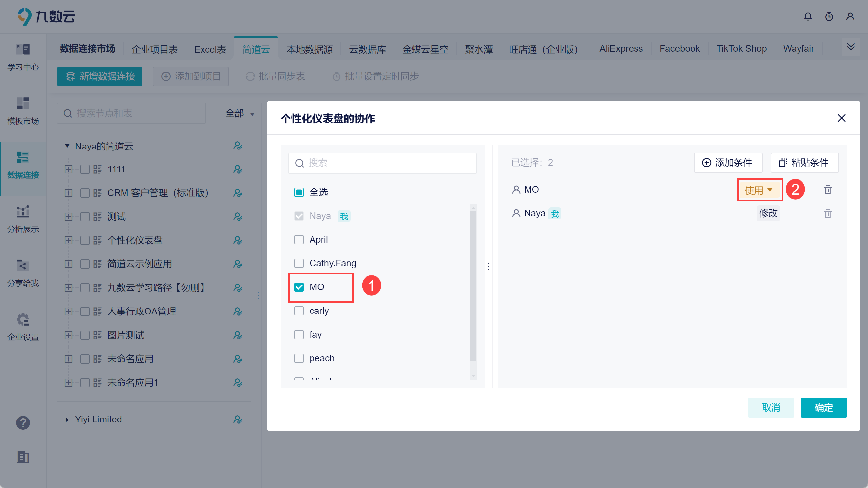868x488 pixels.
Task: Open 企业设置 in the sidebar
Action: point(23,327)
